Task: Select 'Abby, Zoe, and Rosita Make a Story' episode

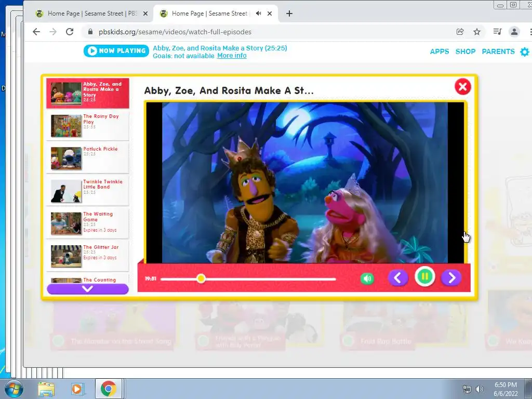Action: click(87, 93)
